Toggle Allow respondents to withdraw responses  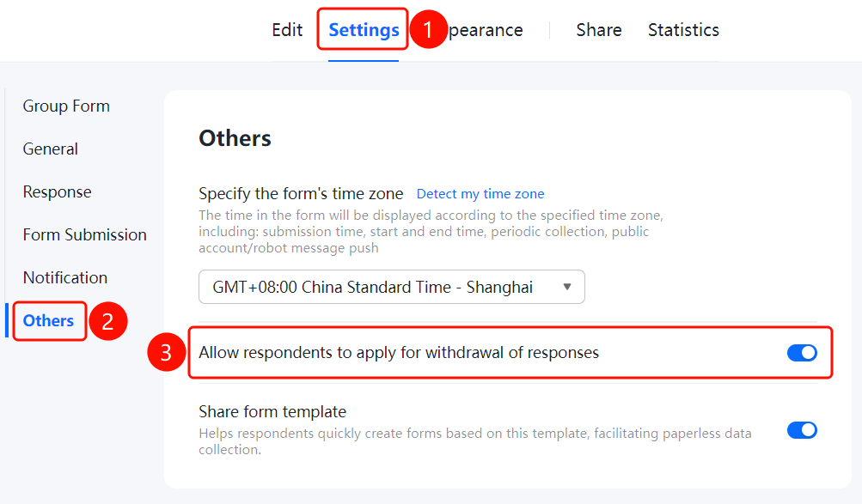coord(802,353)
